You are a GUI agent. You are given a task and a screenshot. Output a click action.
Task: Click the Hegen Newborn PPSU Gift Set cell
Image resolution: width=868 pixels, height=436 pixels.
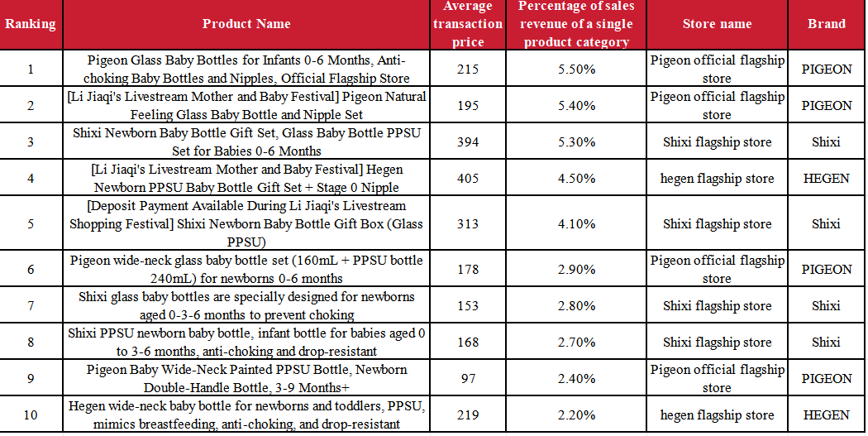246,178
